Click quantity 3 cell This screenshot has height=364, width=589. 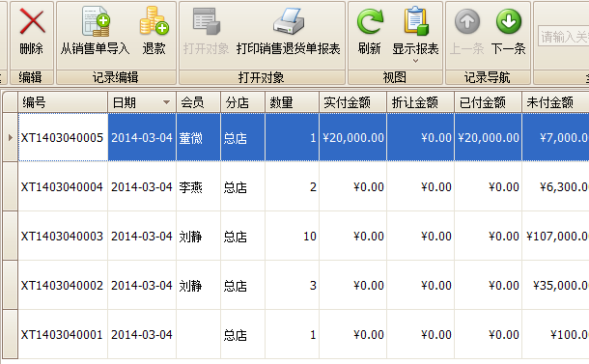tap(293, 285)
